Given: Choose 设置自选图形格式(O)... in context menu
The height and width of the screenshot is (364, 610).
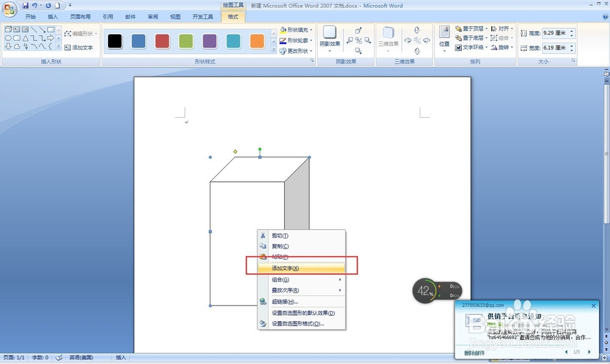Looking at the screenshot, I should [301, 324].
